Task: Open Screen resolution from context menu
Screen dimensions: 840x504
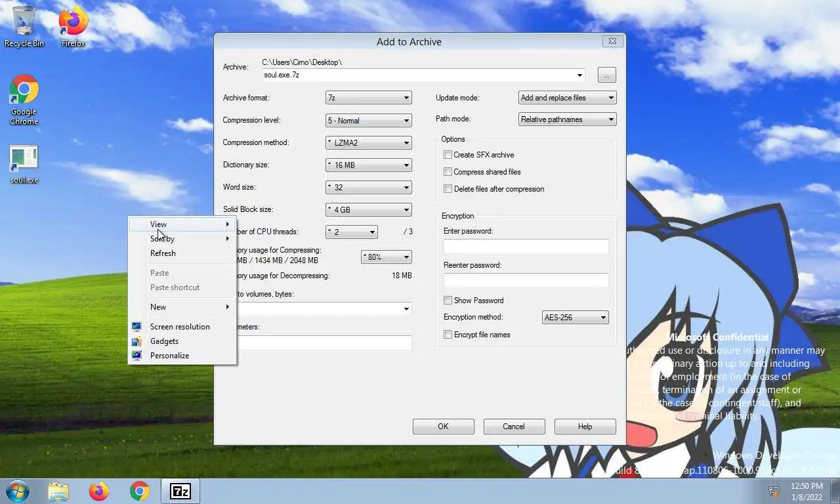Action: click(x=182, y=327)
